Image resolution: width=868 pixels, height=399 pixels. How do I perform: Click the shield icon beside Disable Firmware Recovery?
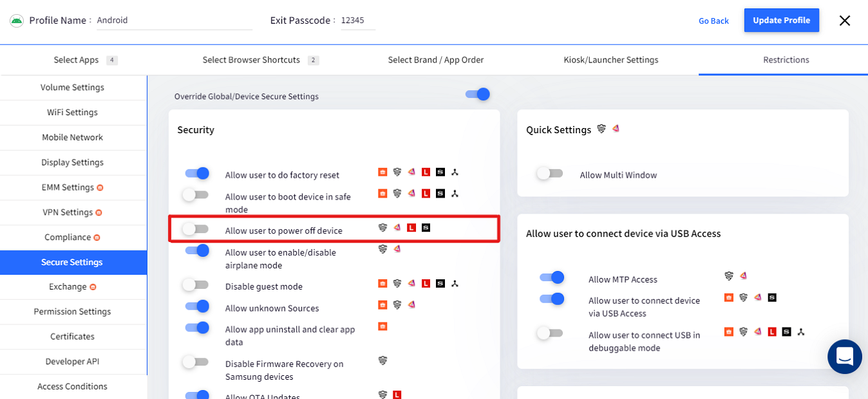[x=382, y=360]
